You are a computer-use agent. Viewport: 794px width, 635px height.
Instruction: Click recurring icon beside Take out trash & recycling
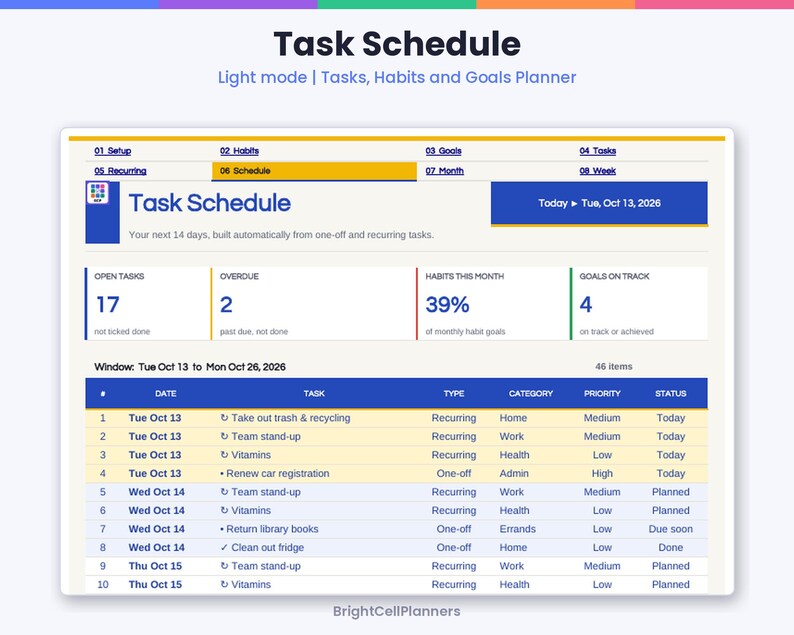coord(224,418)
